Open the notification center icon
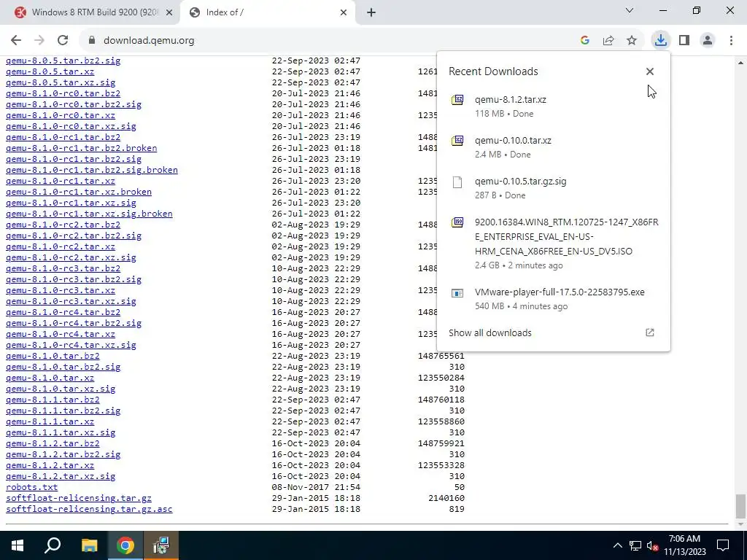Image resolution: width=747 pixels, height=560 pixels. [x=723, y=545]
